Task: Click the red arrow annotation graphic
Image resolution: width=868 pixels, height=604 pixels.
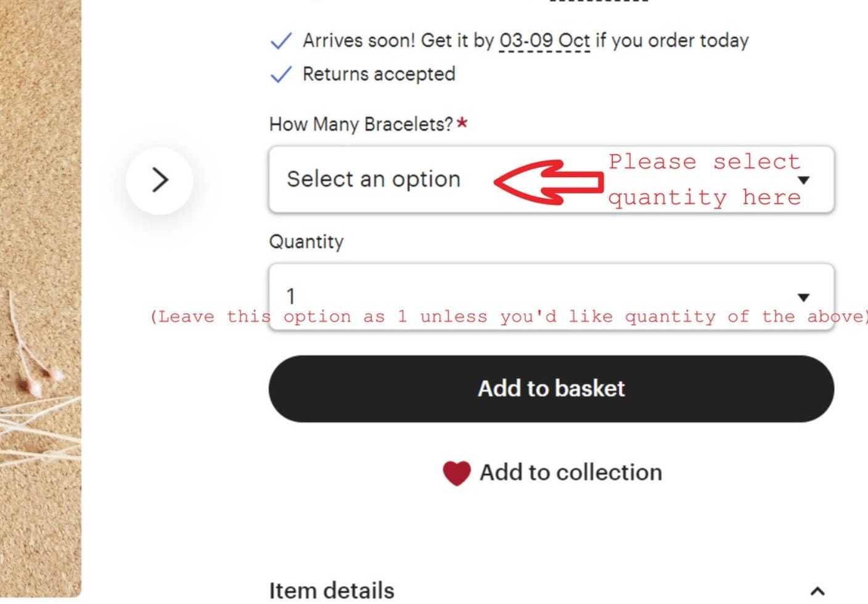Action: 547,181
